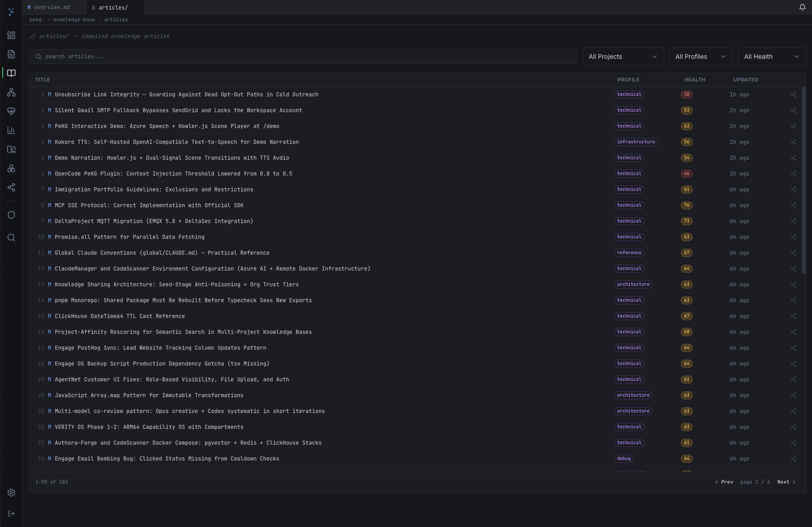The height and width of the screenshot is (527, 812).
Task: Expand the All Health dropdown
Action: coord(771,57)
